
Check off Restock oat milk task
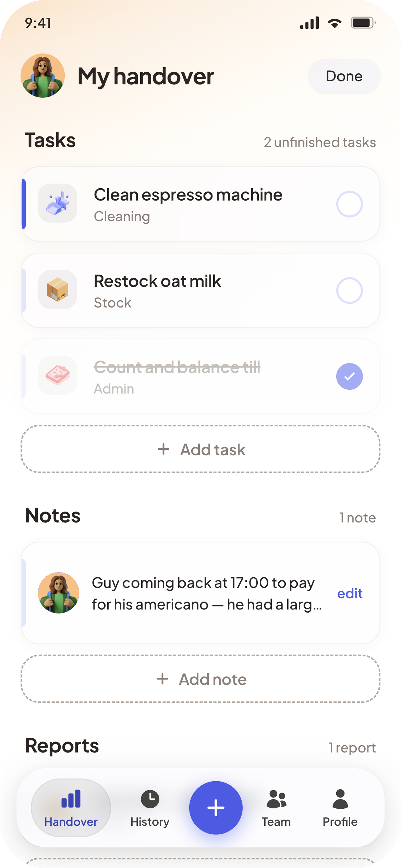pyautogui.click(x=349, y=290)
